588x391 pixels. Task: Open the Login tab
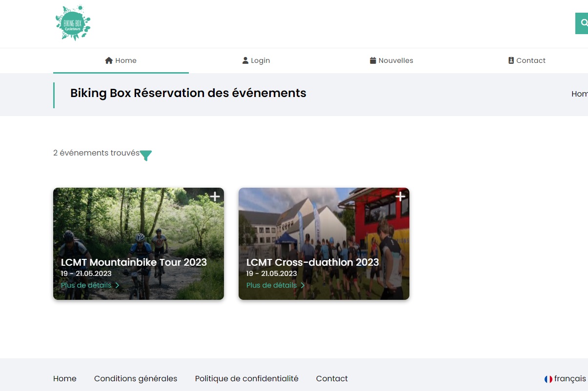[256, 60]
